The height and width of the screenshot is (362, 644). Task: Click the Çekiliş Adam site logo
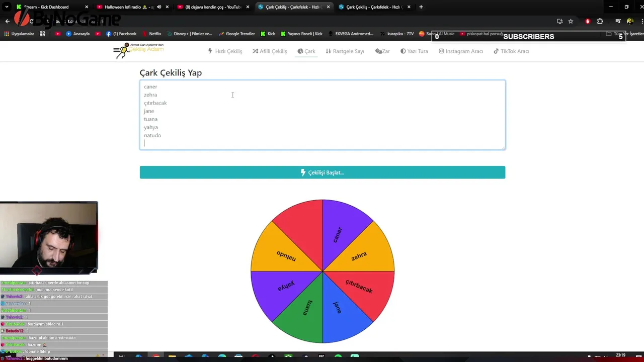[x=138, y=50]
